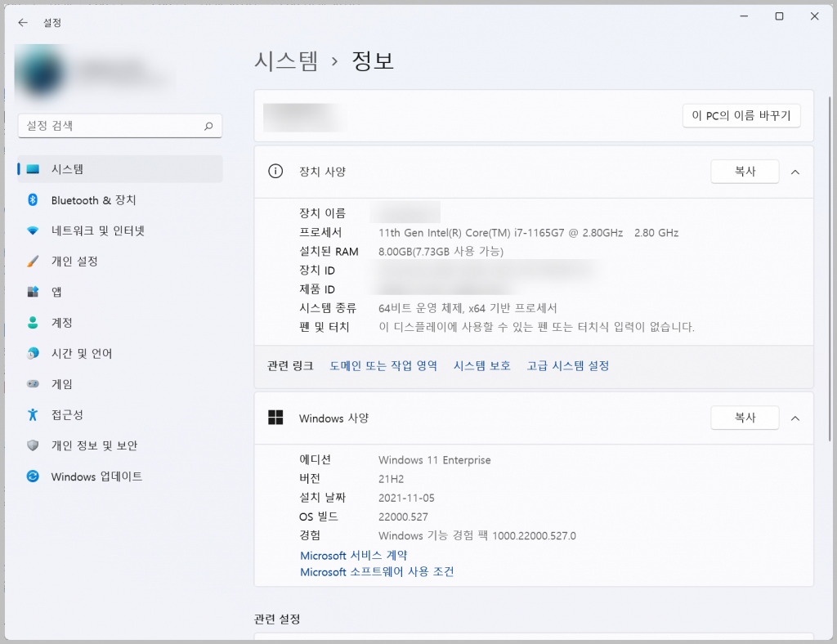
Task: Open the 시스템 보호 link
Action: tap(482, 365)
